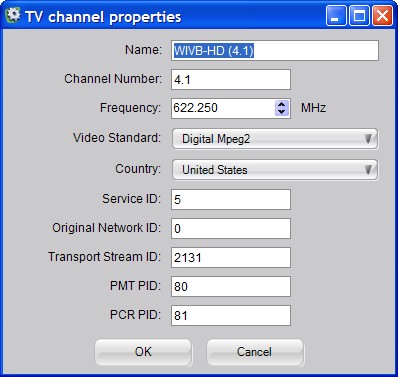Click the Frequency label text
The image size is (398, 377).
[130, 108]
